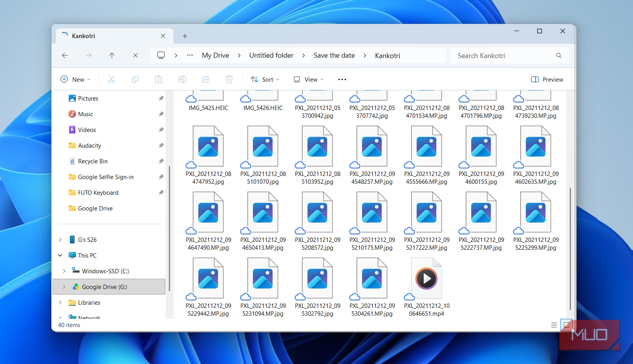Select Windows-SSD (C:) drive
633x364 pixels.
tap(105, 271)
